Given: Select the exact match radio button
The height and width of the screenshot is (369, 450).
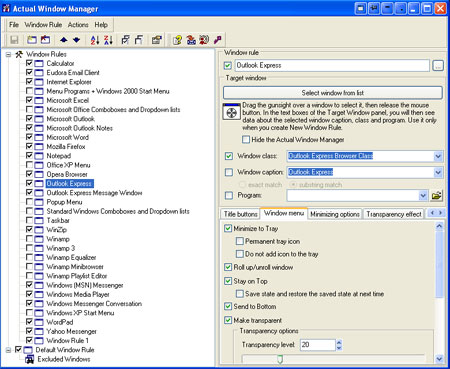Looking at the screenshot, I should 242,184.
